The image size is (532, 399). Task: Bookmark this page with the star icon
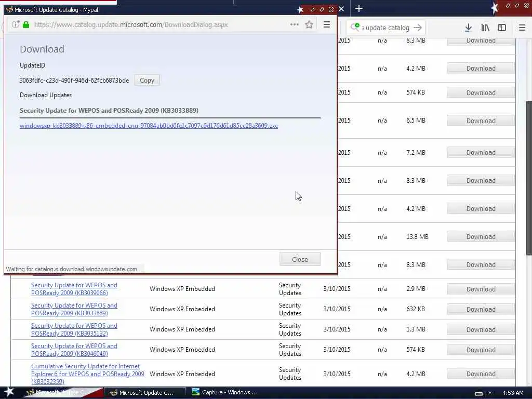click(309, 24)
